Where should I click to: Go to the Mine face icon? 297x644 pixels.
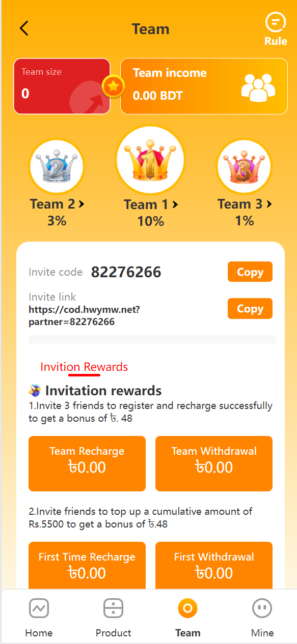point(262,608)
